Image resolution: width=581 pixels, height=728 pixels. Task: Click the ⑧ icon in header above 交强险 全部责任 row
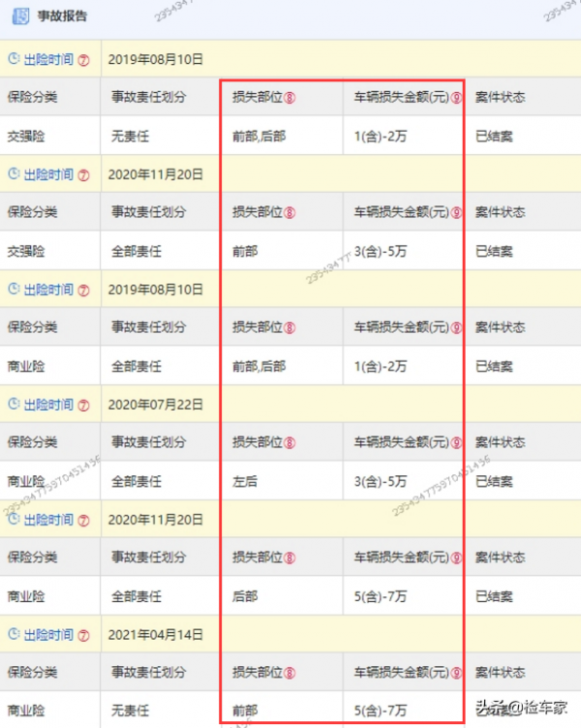pos(290,213)
